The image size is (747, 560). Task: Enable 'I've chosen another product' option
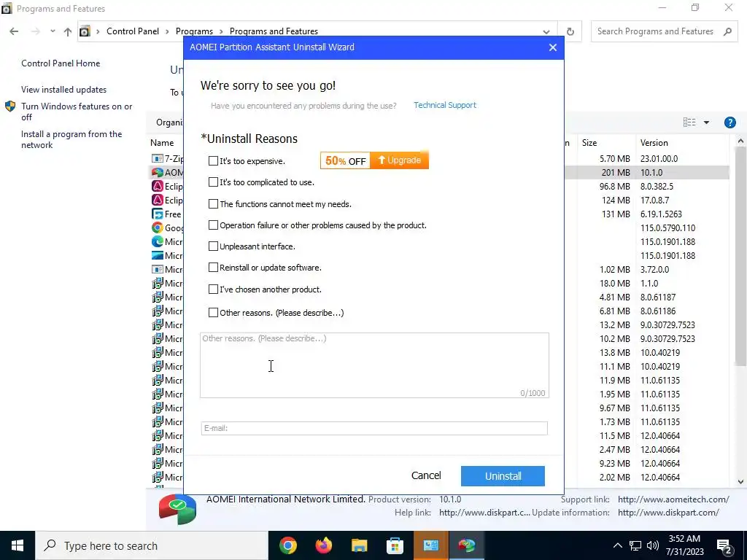pos(214,289)
